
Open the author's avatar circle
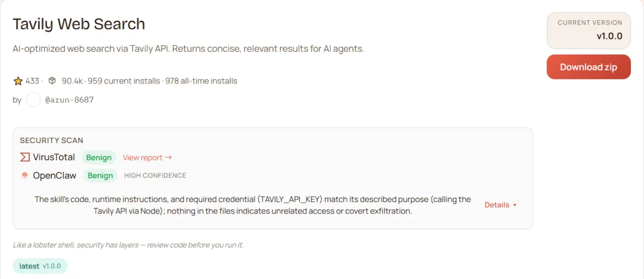click(x=33, y=100)
